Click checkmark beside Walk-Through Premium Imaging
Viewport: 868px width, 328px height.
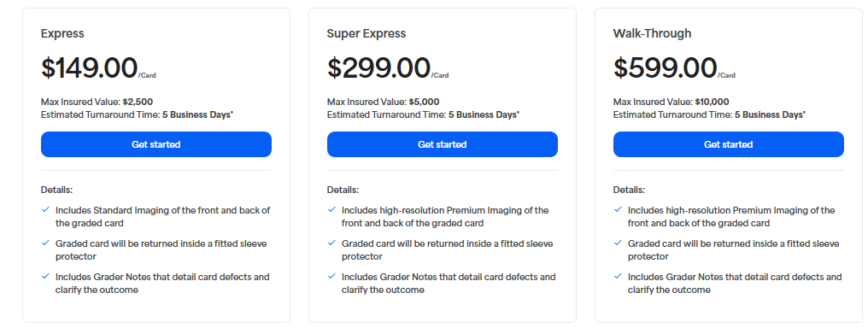[618, 210]
